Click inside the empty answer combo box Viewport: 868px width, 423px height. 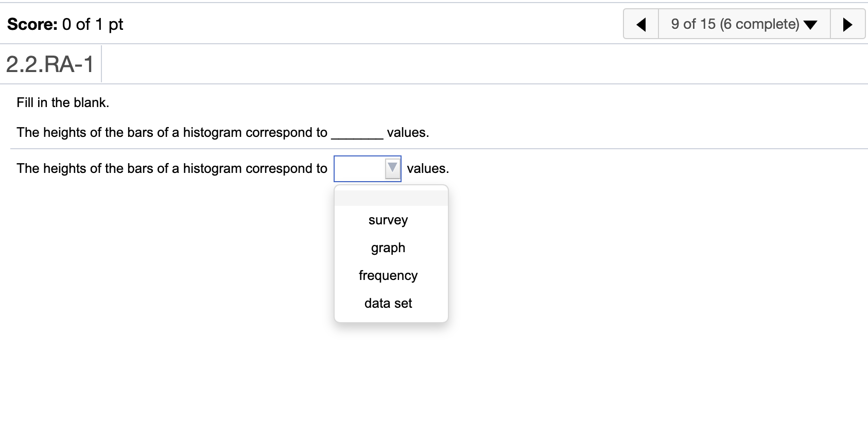[x=360, y=168]
